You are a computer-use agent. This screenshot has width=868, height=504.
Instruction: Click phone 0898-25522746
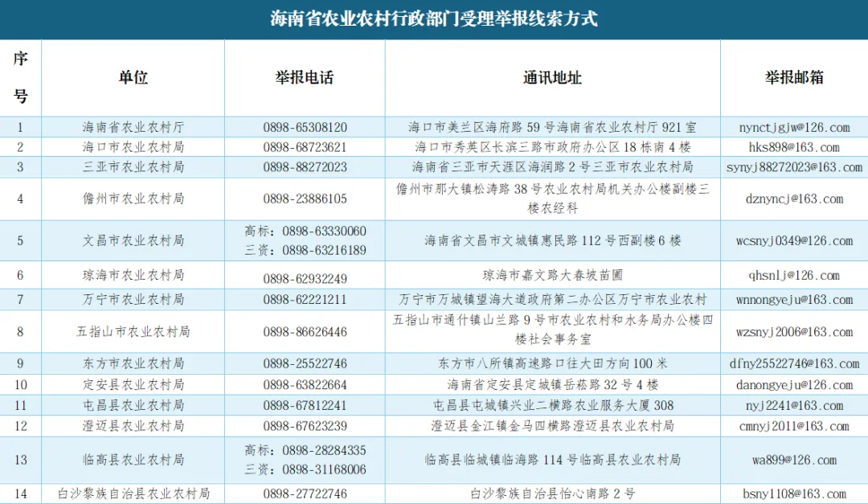pos(305,364)
